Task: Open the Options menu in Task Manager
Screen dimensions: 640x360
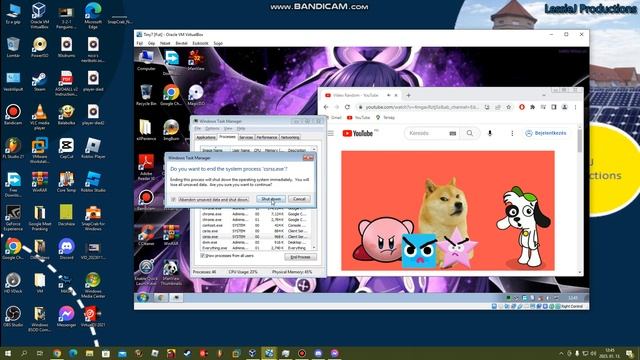Action: 212,129
